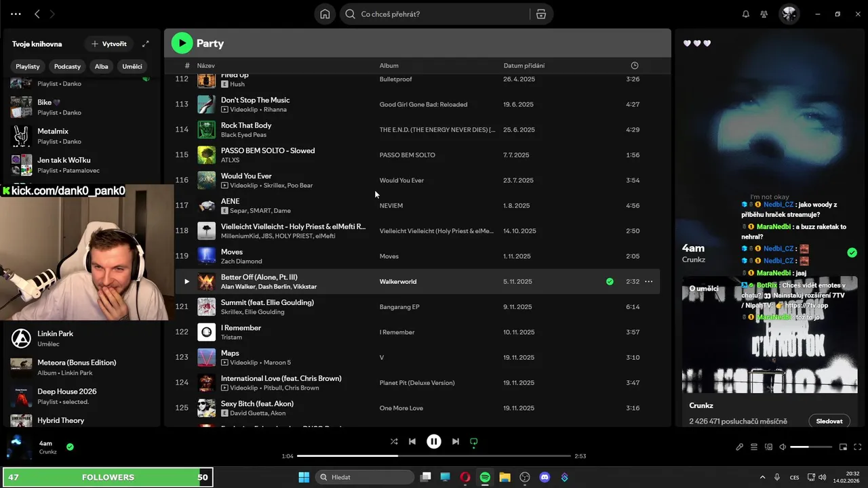The width and height of the screenshot is (868, 488).
Task: Open Friend Activity icon in top bar
Action: tap(764, 14)
